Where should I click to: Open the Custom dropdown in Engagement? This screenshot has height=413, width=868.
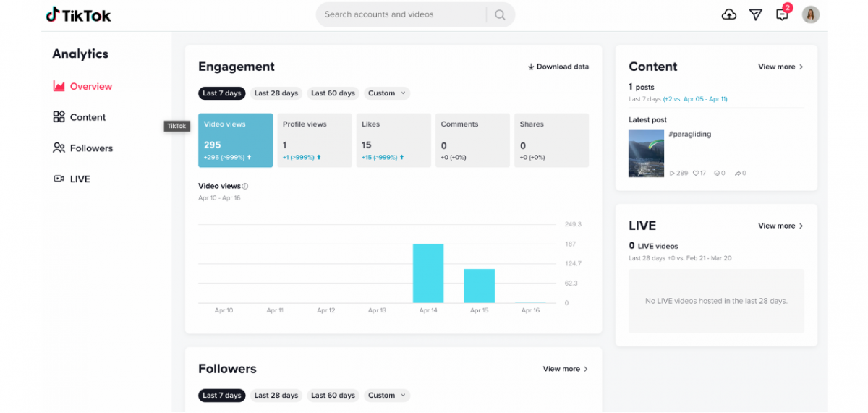pos(387,93)
